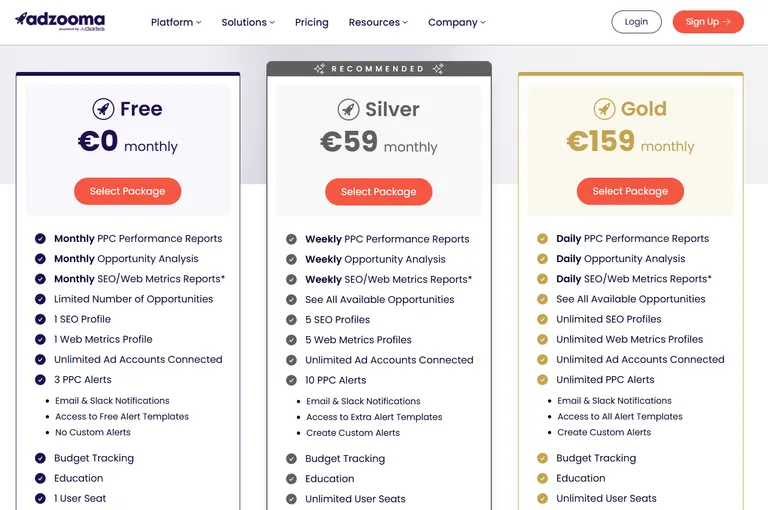The image size is (768, 510).
Task: Click the rocket icon beside Free
Action: (103, 109)
